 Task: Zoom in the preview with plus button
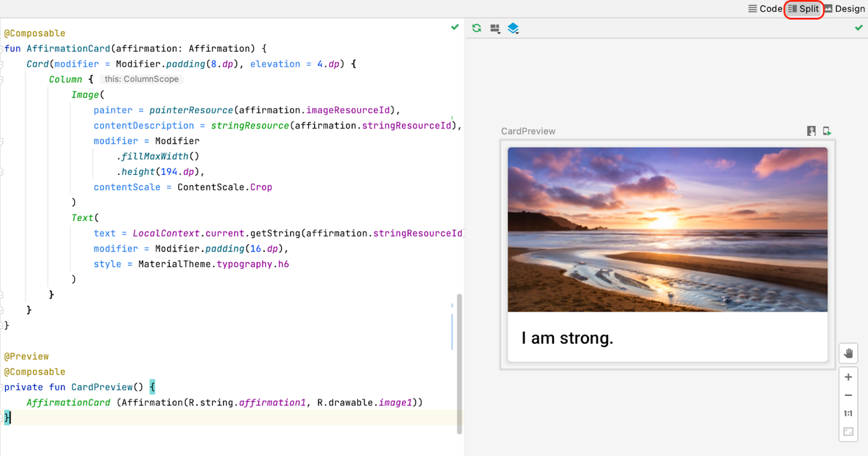pos(848,377)
